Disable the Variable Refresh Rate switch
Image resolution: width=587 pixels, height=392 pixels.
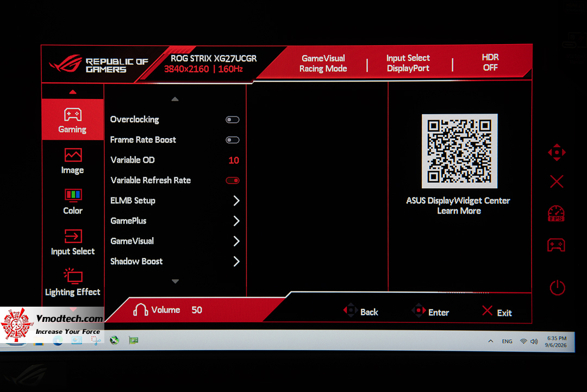[x=233, y=181]
